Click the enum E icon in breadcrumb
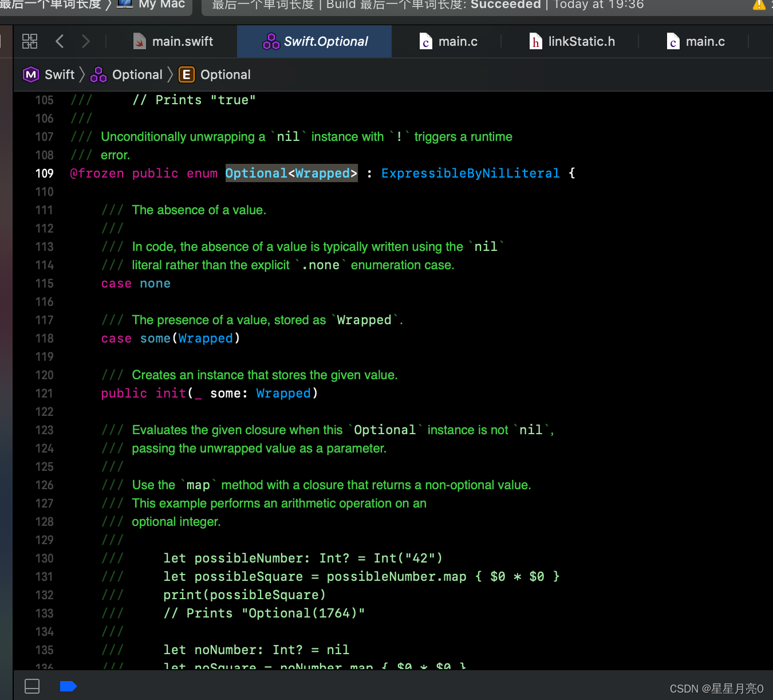This screenshot has width=773, height=700. click(x=186, y=74)
